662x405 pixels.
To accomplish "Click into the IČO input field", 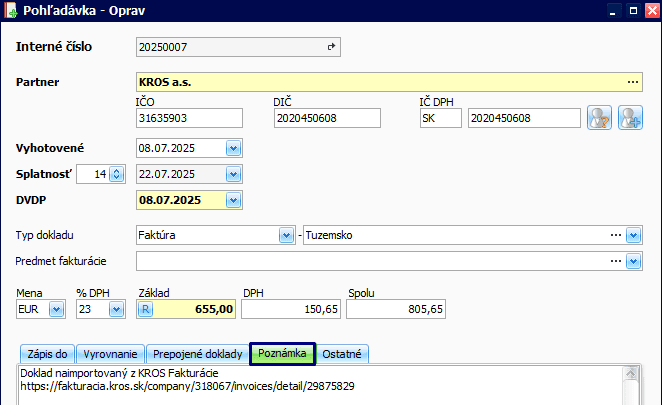I will pyautogui.click(x=188, y=118).
